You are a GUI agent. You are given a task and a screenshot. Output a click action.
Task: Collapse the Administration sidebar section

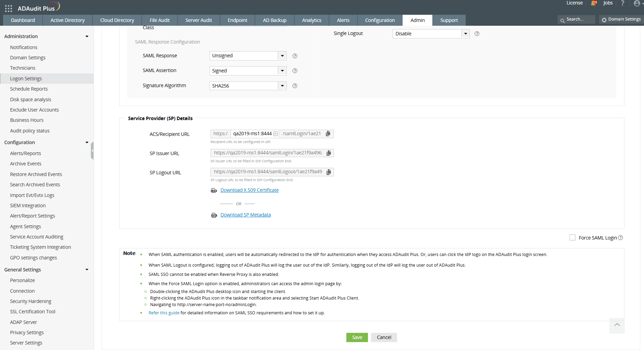[87, 36]
